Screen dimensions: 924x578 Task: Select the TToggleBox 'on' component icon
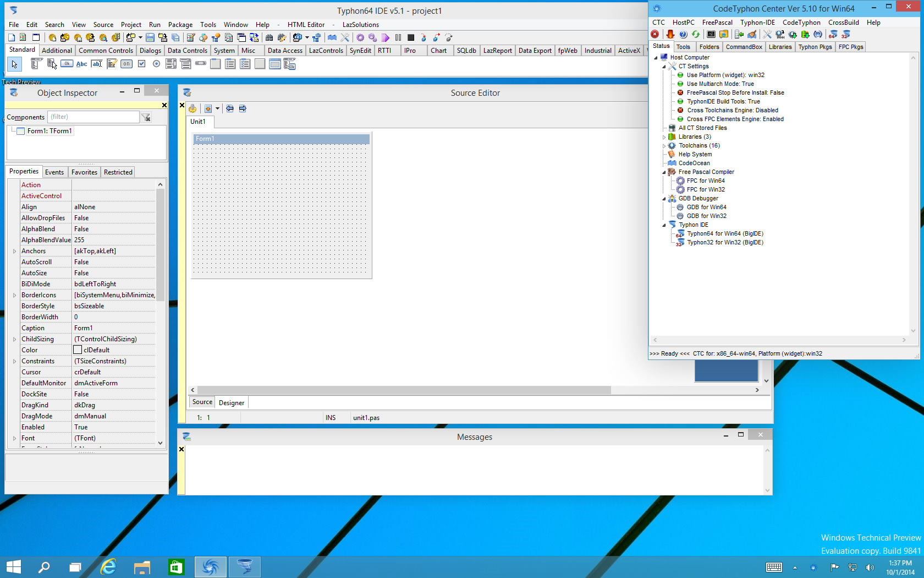point(127,64)
